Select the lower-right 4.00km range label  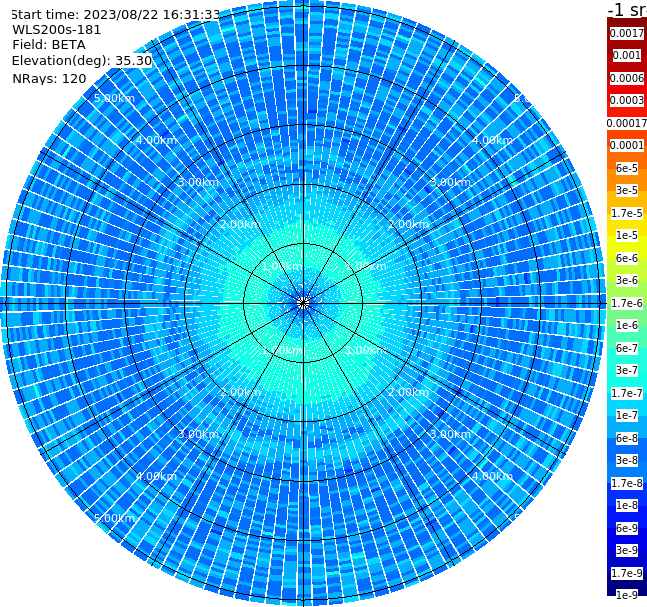492,477
